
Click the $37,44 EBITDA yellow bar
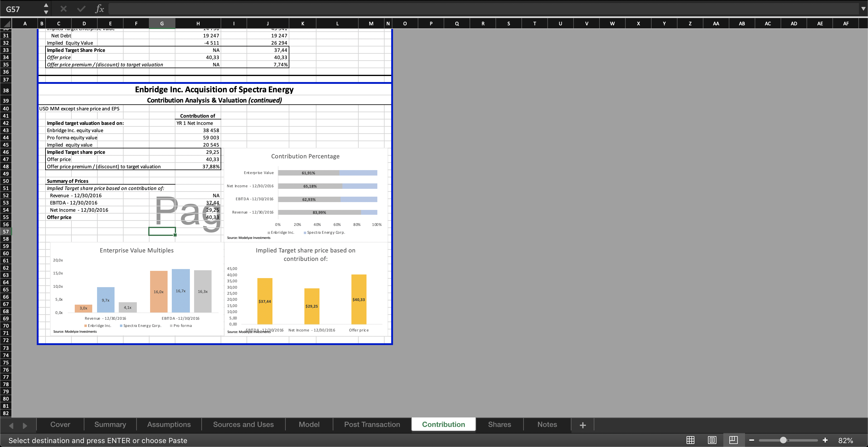pos(265,301)
